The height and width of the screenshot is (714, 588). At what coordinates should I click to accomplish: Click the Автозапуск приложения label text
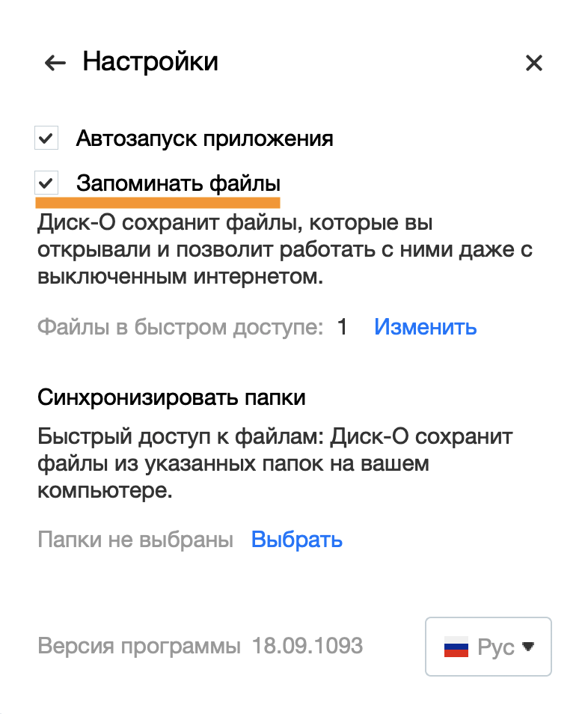pos(205,138)
